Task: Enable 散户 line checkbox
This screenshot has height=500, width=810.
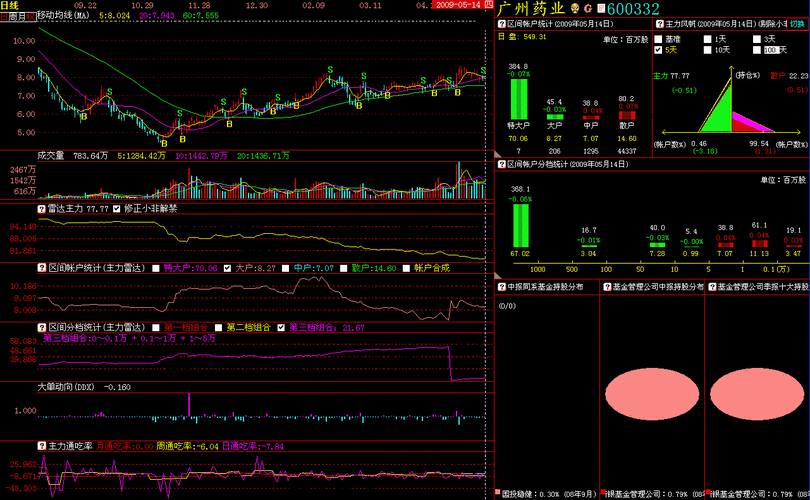Action: (x=344, y=269)
